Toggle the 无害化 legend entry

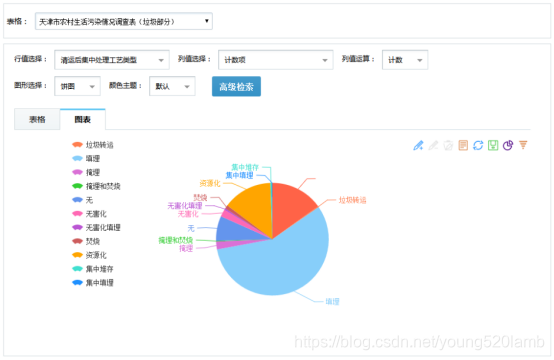[89, 214]
